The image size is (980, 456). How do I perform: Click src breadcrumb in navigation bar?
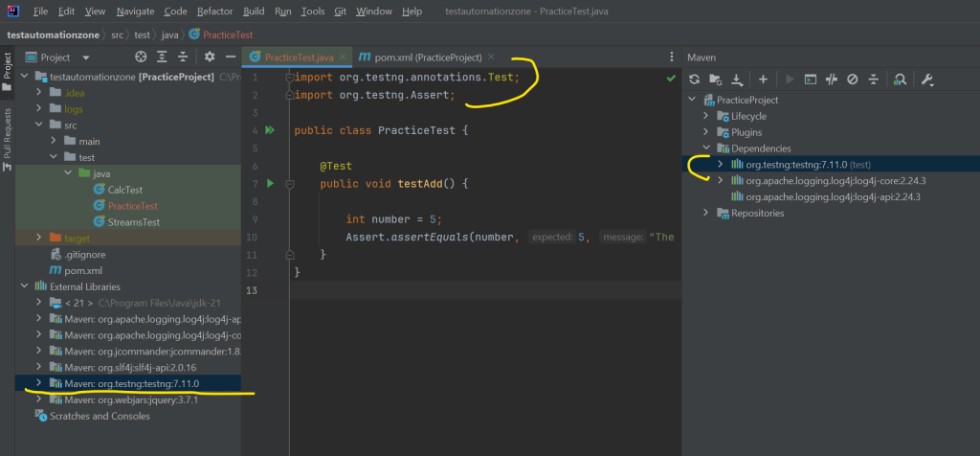(x=117, y=35)
